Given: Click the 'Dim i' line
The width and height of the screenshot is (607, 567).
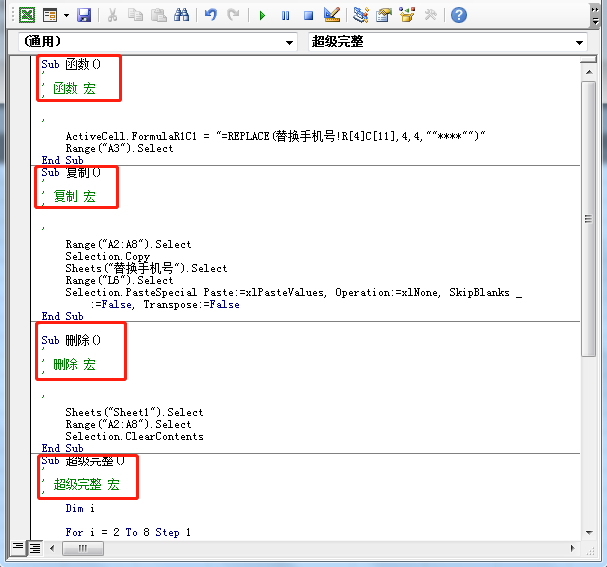Looking at the screenshot, I should (x=80, y=508).
